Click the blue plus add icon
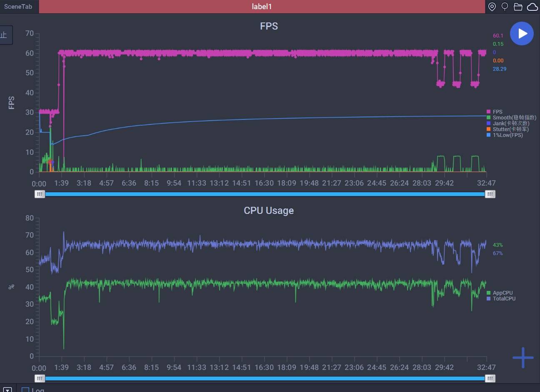540x392 pixels. point(523,357)
